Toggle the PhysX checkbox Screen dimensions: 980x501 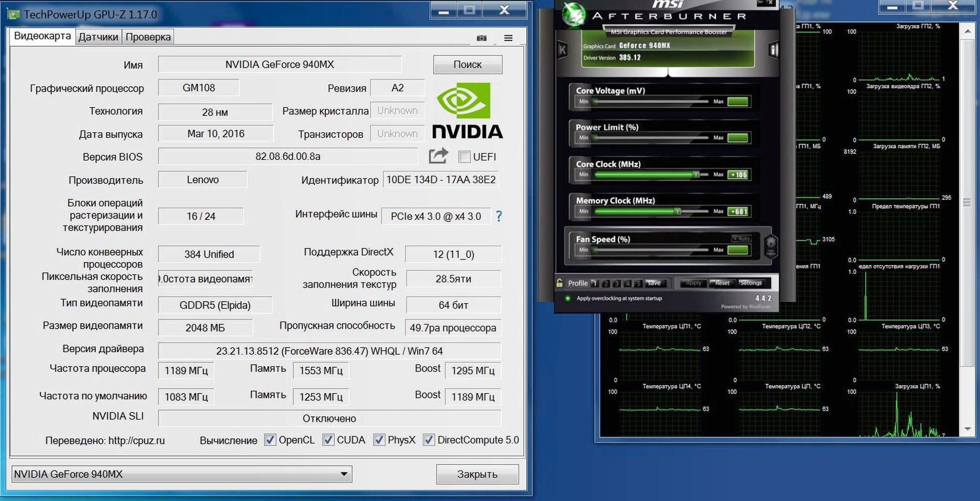pos(379,440)
